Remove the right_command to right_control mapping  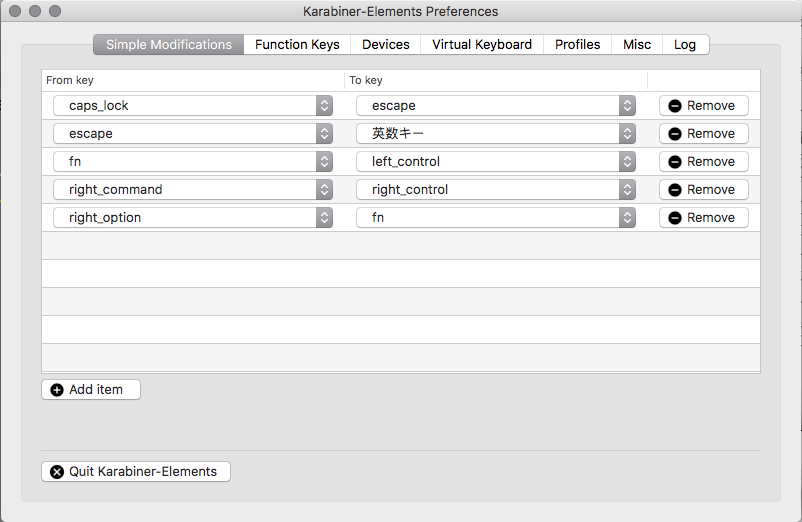coord(703,190)
